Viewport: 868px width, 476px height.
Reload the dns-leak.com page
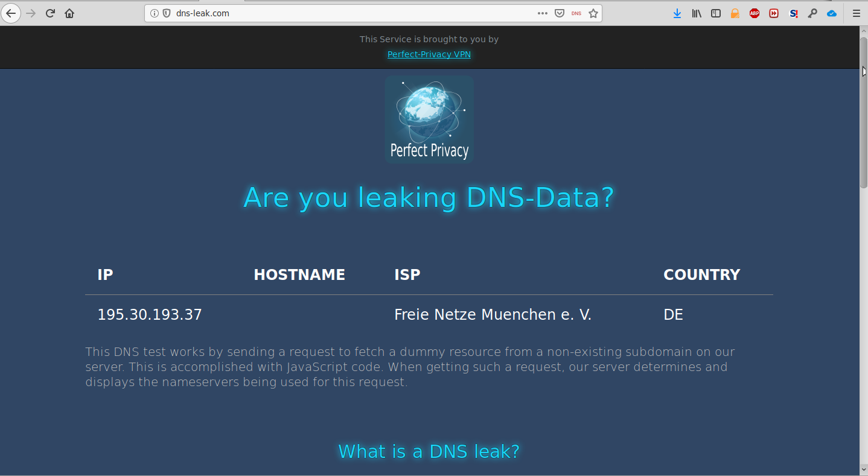51,13
